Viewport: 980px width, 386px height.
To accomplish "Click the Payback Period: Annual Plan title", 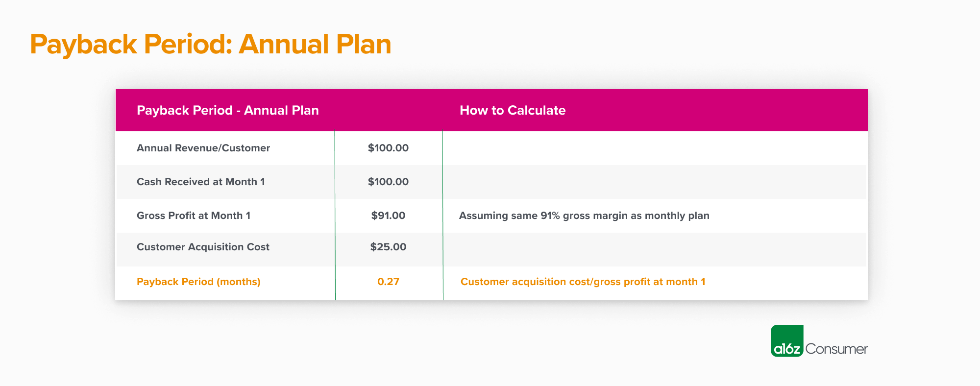I will tap(211, 44).
